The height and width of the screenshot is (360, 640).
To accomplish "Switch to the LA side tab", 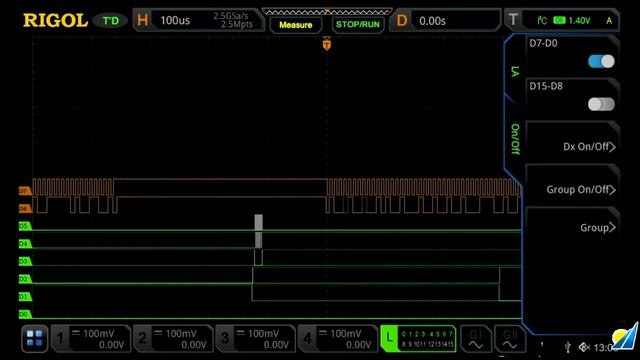I will click(515, 71).
